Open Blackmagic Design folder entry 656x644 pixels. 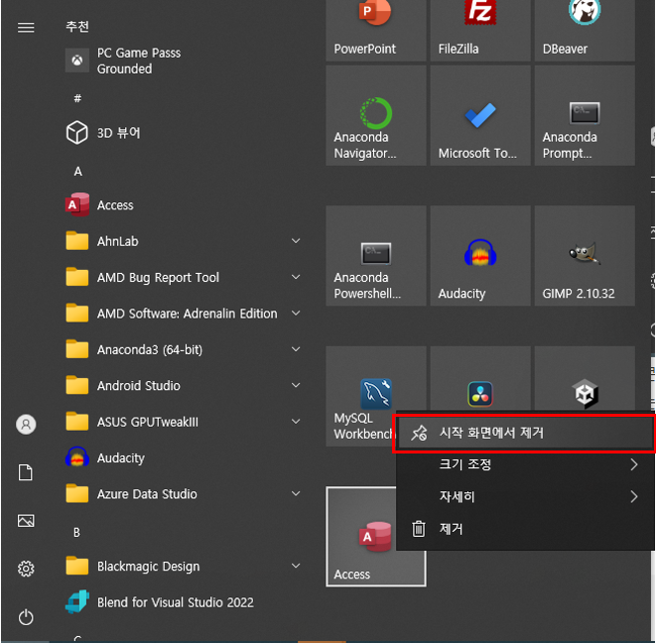[x=183, y=566]
